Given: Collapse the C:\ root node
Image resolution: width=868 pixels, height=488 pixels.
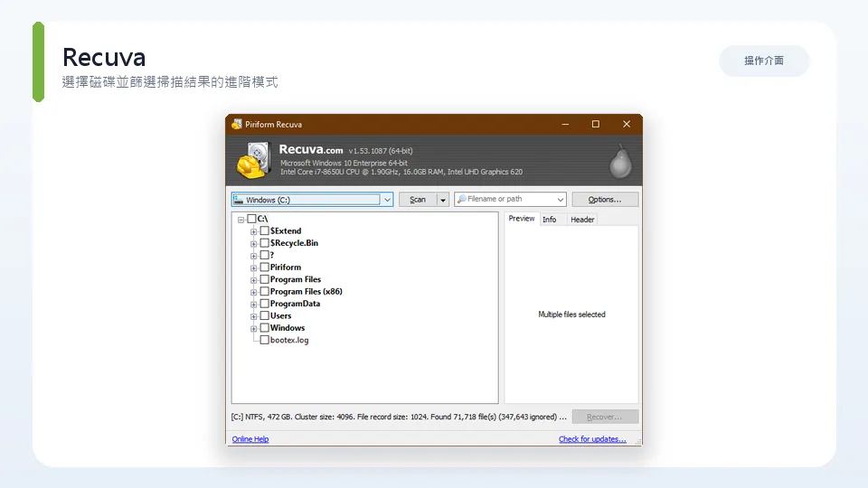Looking at the screenshot, I should click(241, 220).
